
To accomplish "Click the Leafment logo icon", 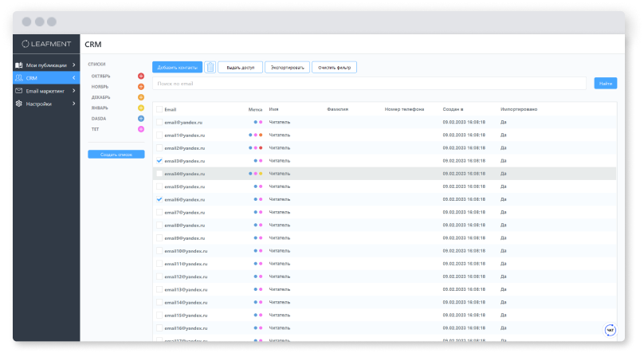I will [25, 44].
